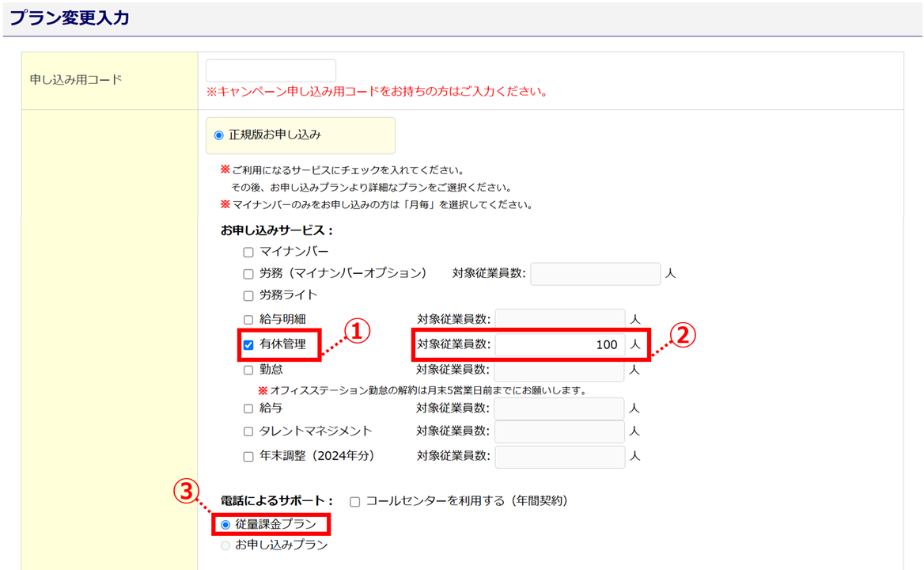
Task: Check the 労務（マイナンバーオプション） checkbox
Action: click(x=248, y=274)
